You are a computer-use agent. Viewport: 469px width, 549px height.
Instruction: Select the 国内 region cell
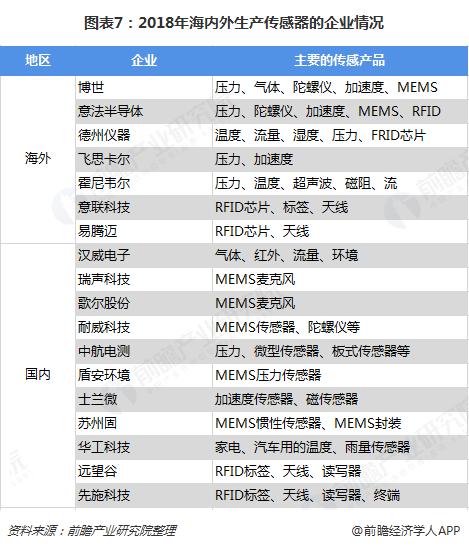tap(38, 375)
